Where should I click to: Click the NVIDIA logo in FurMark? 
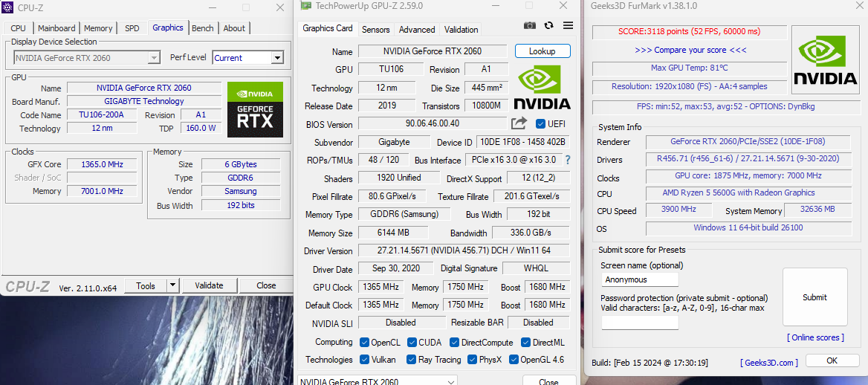click(825, 59)
